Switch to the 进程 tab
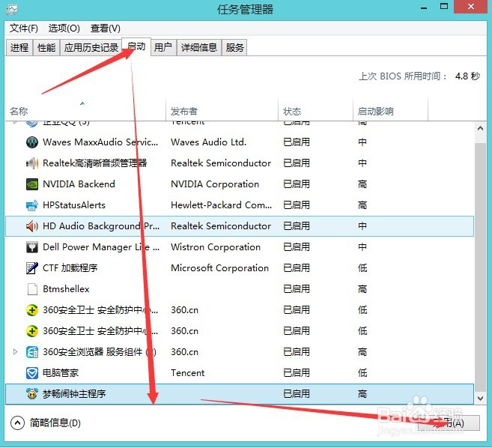Image resolution: width=492 pixels, height=448 pixels. coord(19,47)
